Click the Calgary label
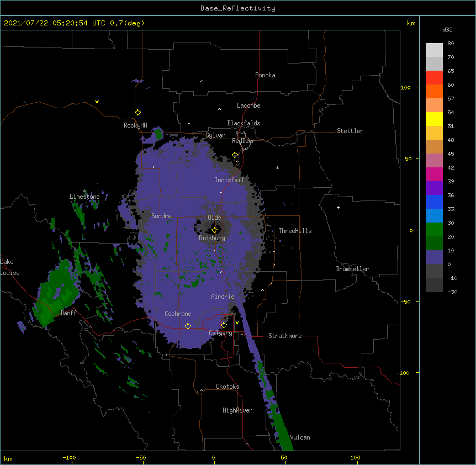Image resolution: width=476 pixels, height=465 pixels. 220,333
